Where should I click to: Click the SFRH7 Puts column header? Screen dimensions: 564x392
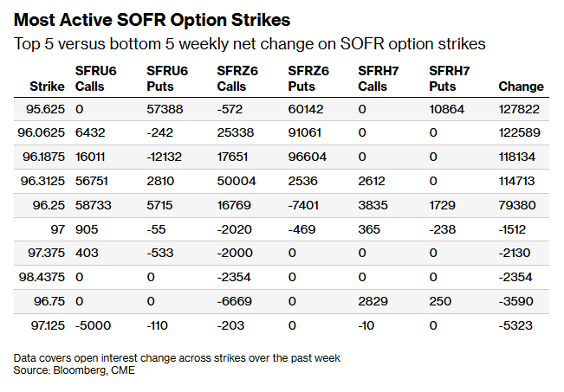450,79
